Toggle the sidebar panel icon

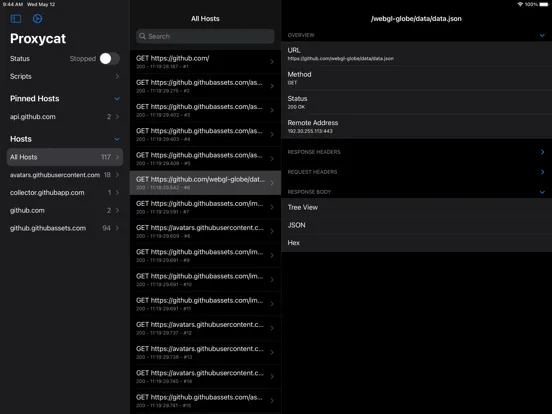click(x=16, y=18)
